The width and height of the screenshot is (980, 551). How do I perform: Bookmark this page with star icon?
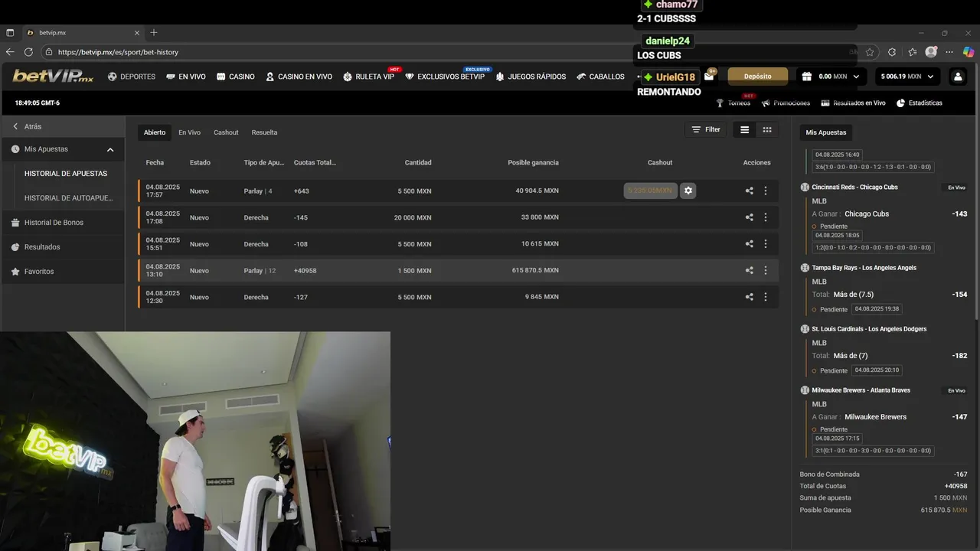(x=870, y=52)
